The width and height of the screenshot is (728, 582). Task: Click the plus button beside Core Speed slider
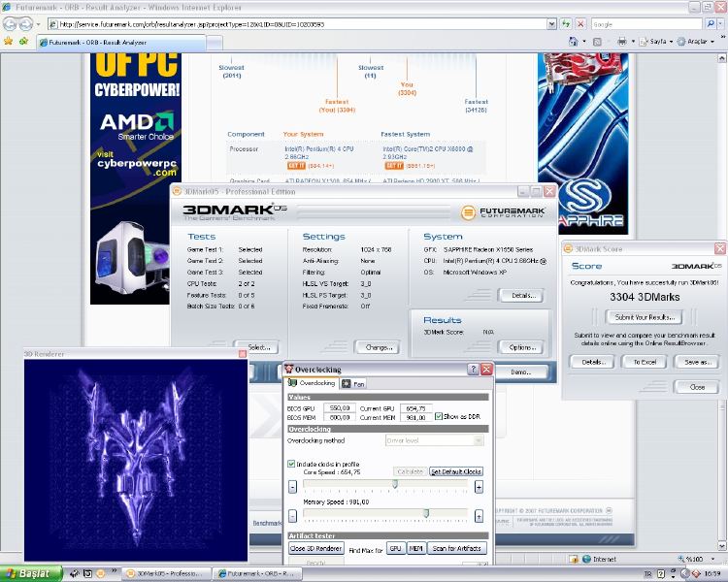479,487
